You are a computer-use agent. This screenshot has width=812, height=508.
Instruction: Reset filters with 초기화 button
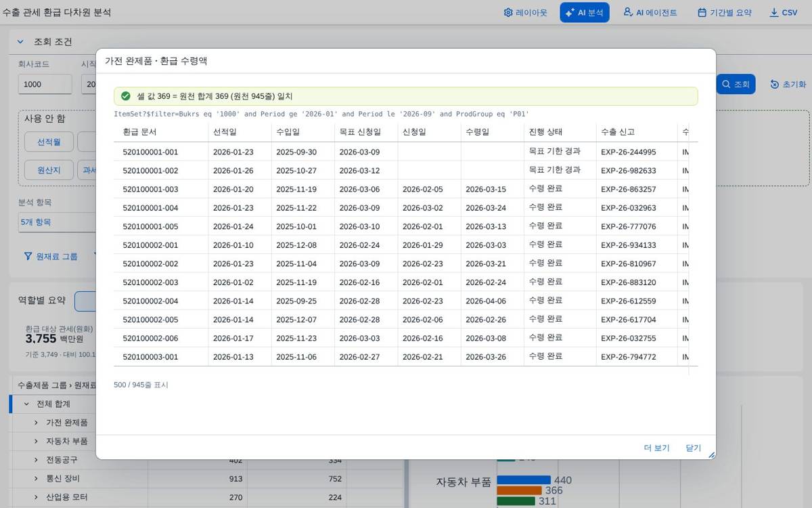pyautogui.click(x=788, y=84)
